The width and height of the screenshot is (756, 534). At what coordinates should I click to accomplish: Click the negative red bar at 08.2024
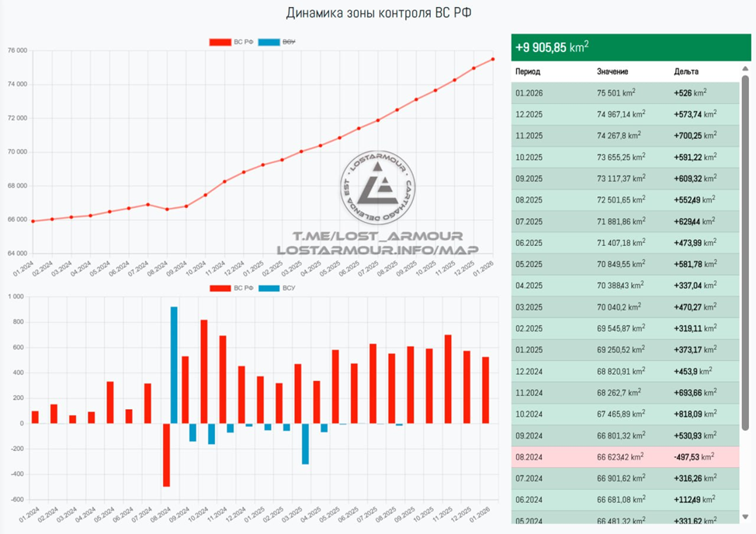coord(166,455)
